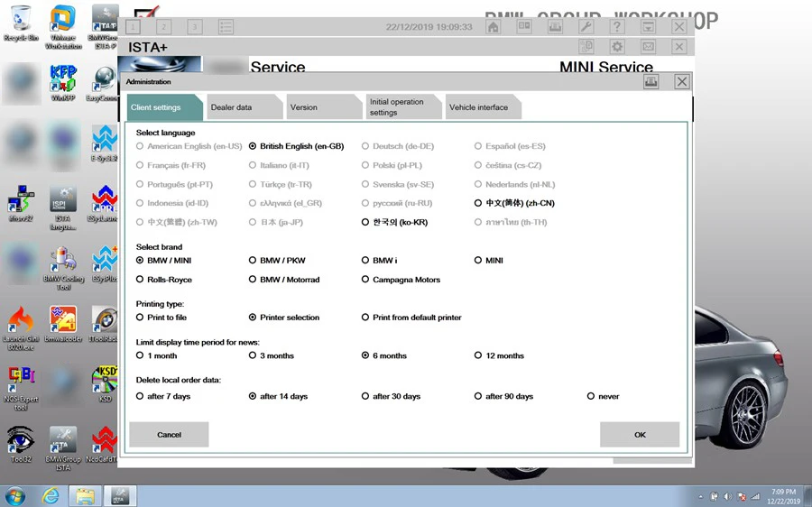Choose BMW i brand

[380, 261]
